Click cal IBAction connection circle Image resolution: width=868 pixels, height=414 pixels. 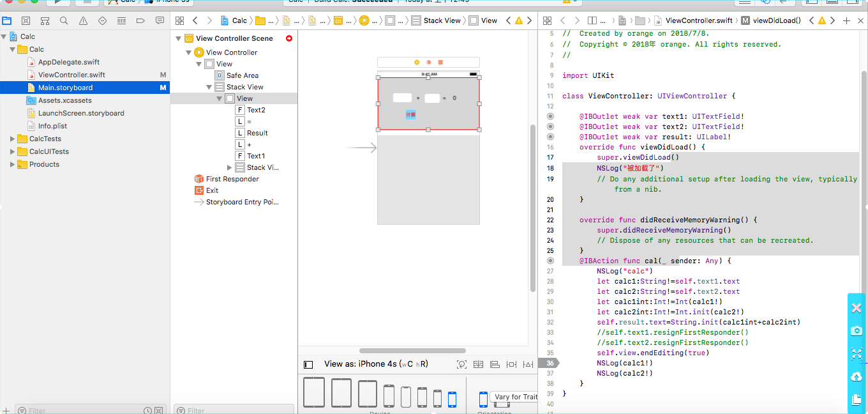point(550,261)
